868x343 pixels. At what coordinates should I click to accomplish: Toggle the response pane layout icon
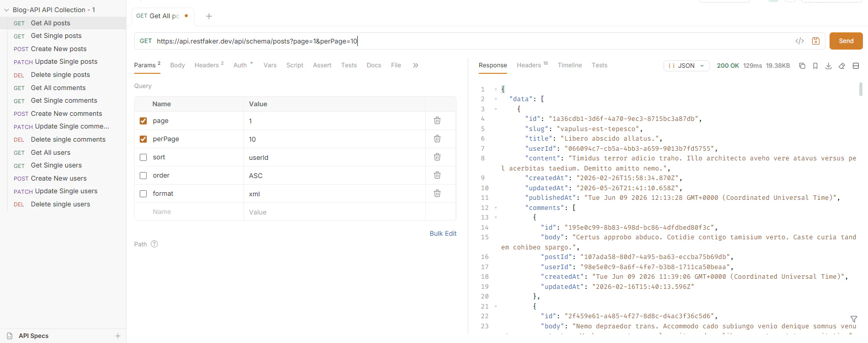[856, 66]
